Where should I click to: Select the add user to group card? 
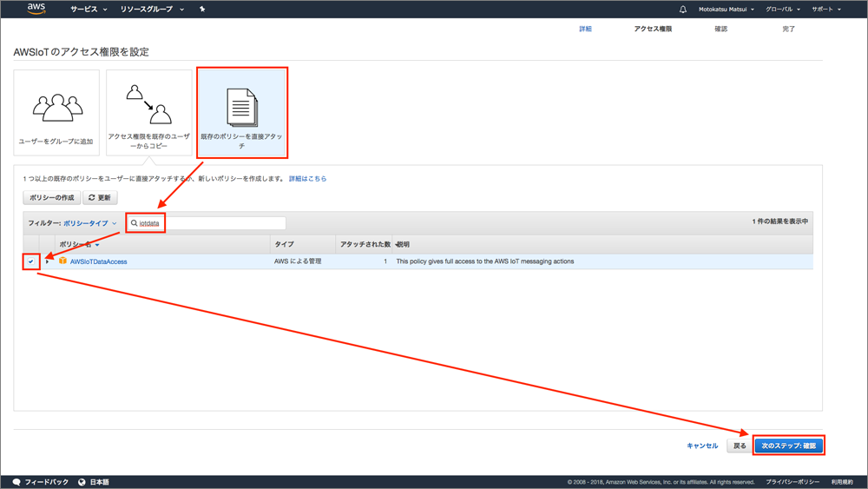[56, 112]
